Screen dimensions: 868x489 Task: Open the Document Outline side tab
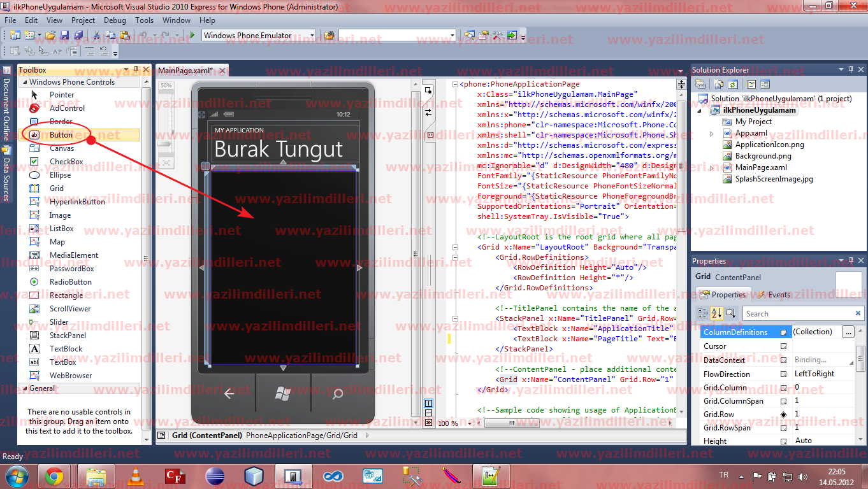click(6, 104)
